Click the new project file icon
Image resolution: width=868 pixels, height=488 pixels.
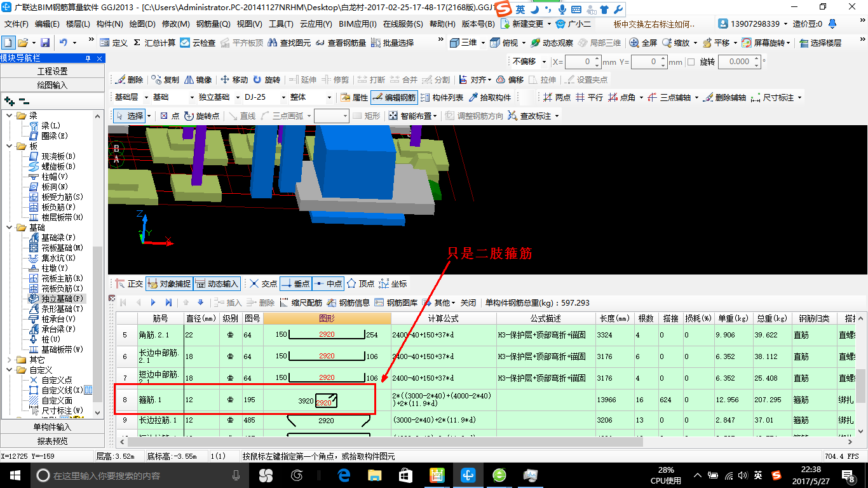[x=8, y=43]
